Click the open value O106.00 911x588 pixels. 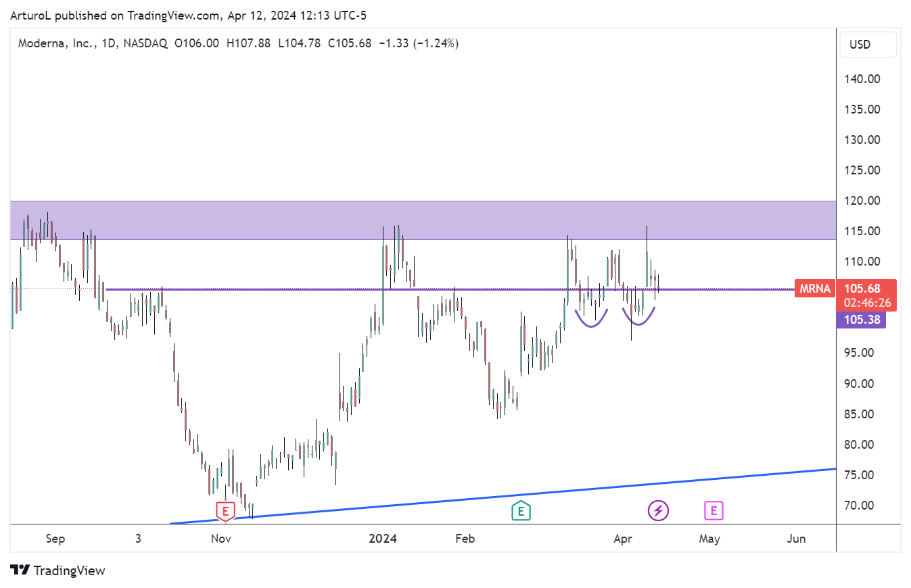(x=197, y=43)
